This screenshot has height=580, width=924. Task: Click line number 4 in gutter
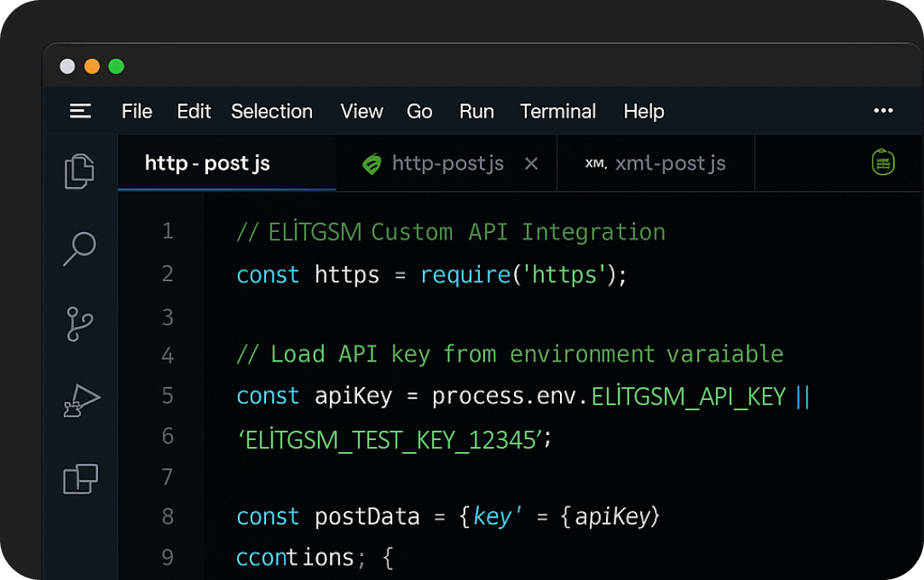(168, 356)
